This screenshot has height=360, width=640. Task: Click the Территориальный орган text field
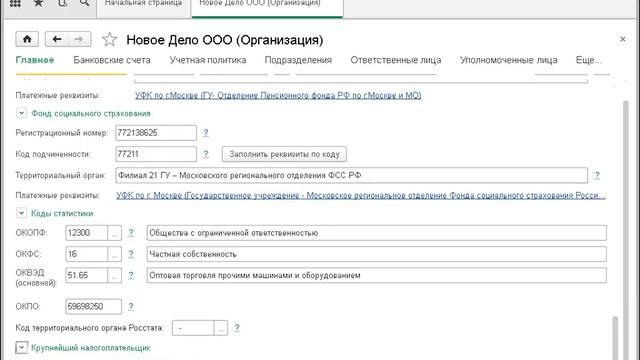351,176
